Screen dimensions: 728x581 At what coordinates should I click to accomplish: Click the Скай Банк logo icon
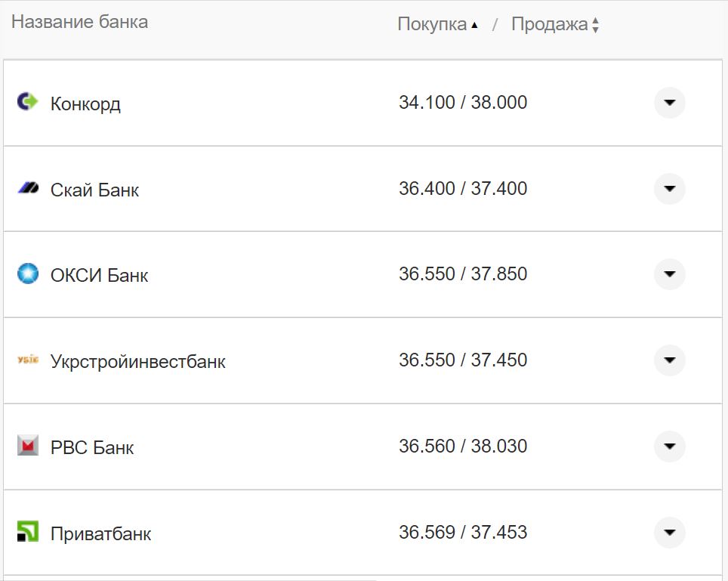[x=27, y=187]
